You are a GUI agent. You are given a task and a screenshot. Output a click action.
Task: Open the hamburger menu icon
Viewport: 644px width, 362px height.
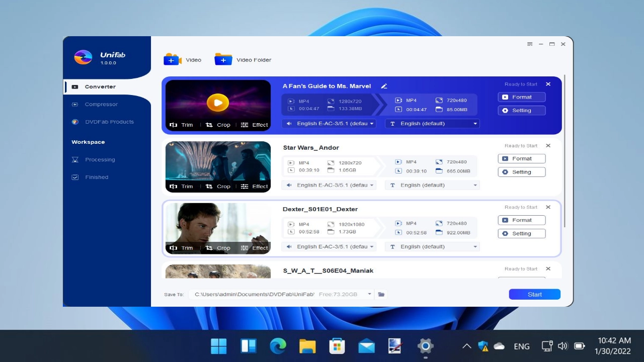[x=530, y=44]
